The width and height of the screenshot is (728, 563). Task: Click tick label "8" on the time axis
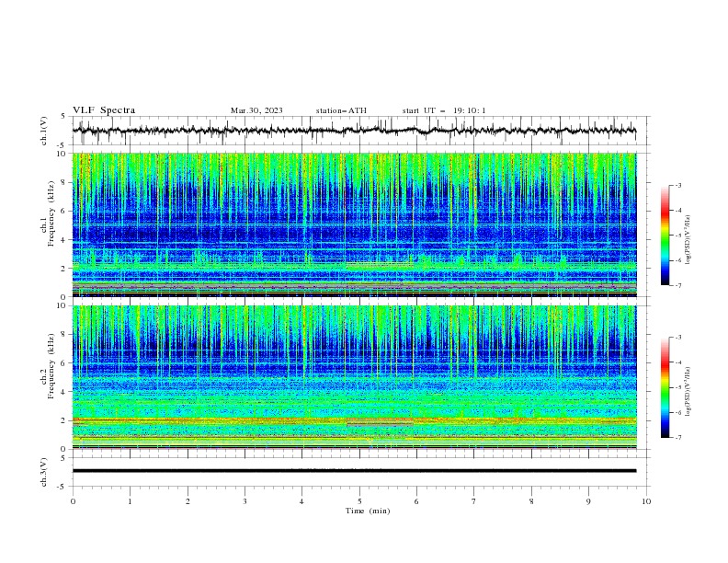[x=531, y=501]
